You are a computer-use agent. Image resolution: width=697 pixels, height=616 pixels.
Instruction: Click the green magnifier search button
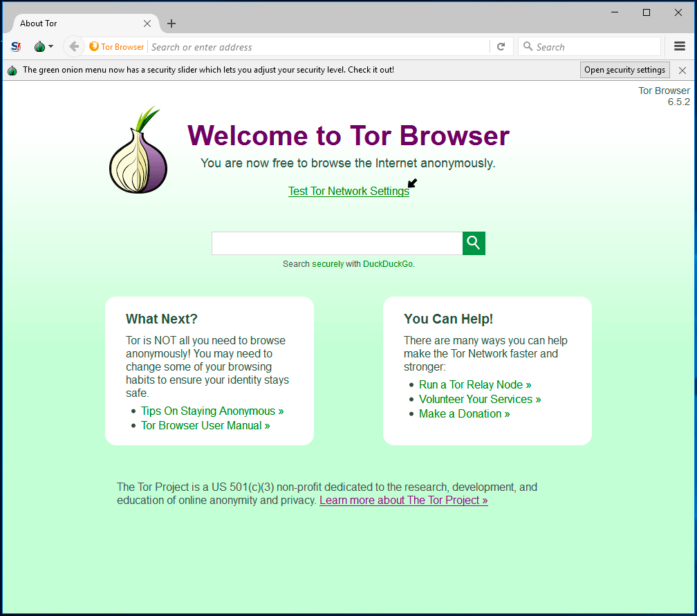pyautogui.click(x=474, y=243)
